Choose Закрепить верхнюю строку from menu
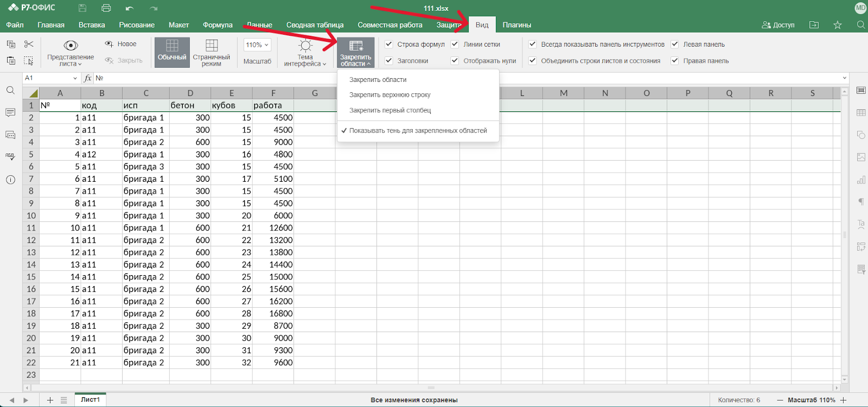This screenshot has width=868, height=407. click(x=418, y=95)
